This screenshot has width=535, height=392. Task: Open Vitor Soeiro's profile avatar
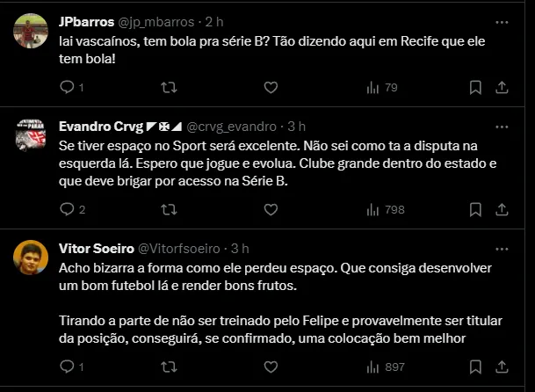pyautogui.click(x=32, y=256)
